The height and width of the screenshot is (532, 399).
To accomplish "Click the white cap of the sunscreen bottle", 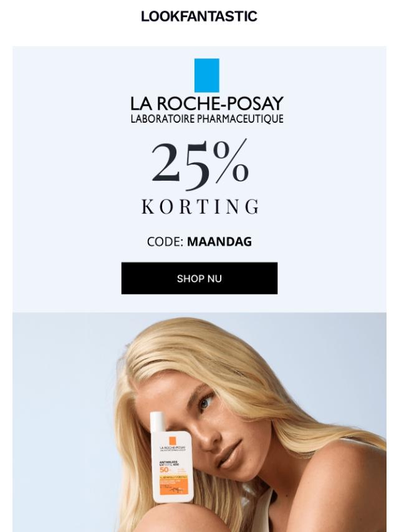I will tap(158, 421).
